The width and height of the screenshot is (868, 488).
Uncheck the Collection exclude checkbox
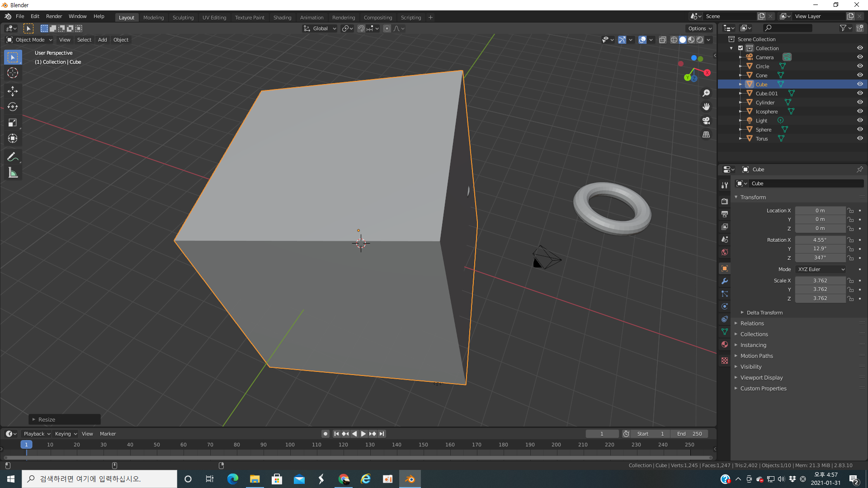(741, 48)
